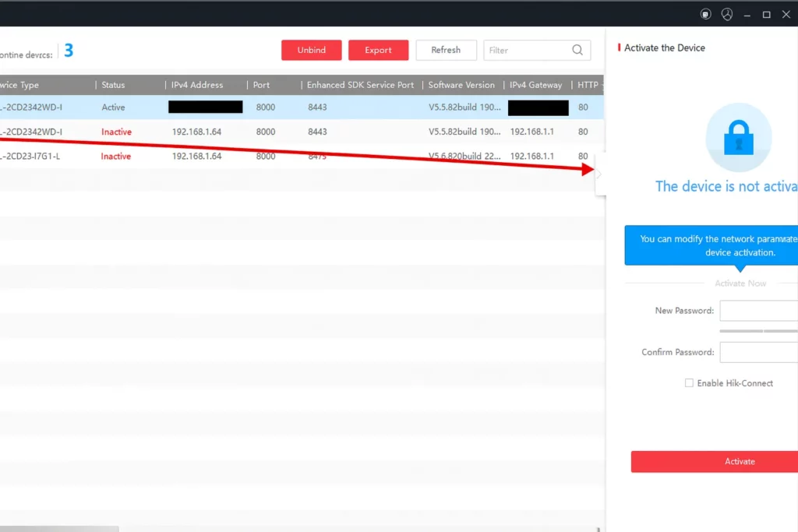This screenshot has height=532, width=798.
Task: Click the red Activate button
Action: pyautogui.click(x=739, y=461)
